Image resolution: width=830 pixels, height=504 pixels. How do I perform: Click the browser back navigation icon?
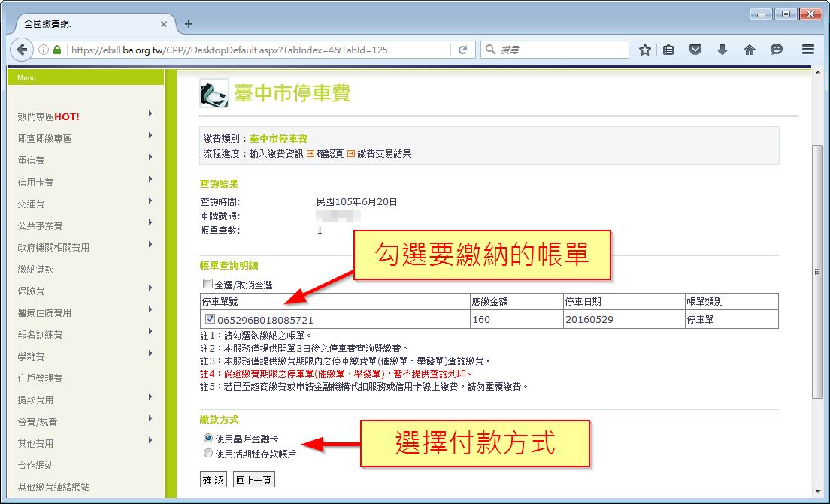pos(21,49)
